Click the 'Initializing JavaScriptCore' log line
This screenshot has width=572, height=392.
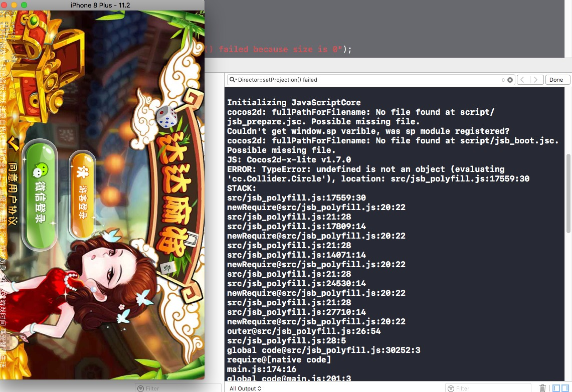point(294,102)
